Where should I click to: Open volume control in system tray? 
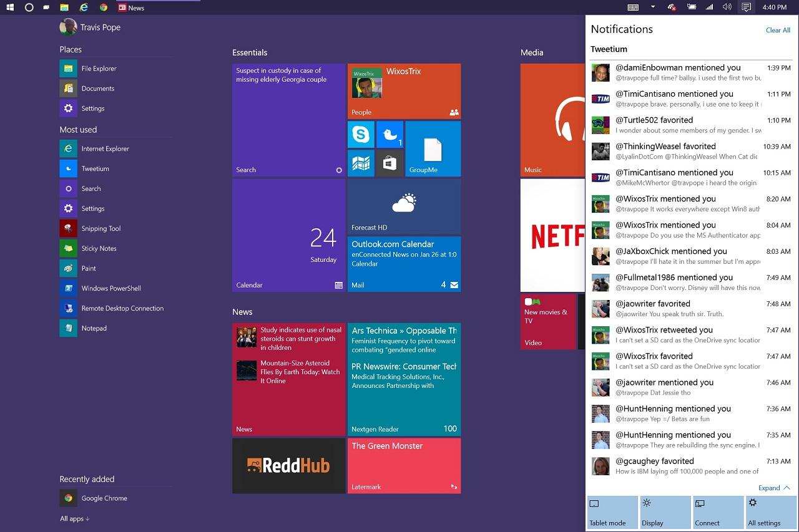(x=727, y=7)
